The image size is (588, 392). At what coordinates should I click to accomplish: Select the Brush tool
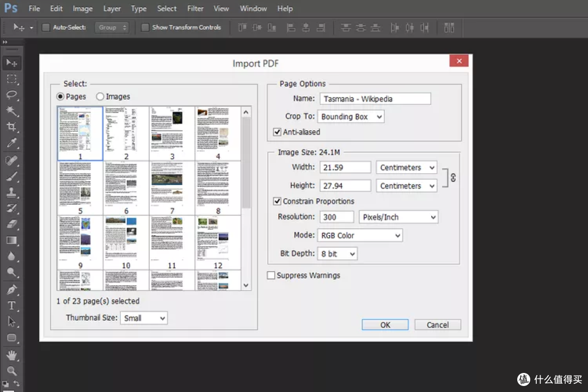[11, 176]
